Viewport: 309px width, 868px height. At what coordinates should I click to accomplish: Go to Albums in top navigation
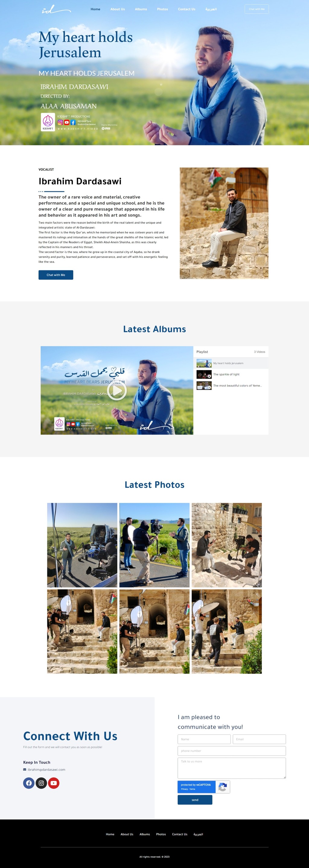pyautogui.click(x=141, y=9)
